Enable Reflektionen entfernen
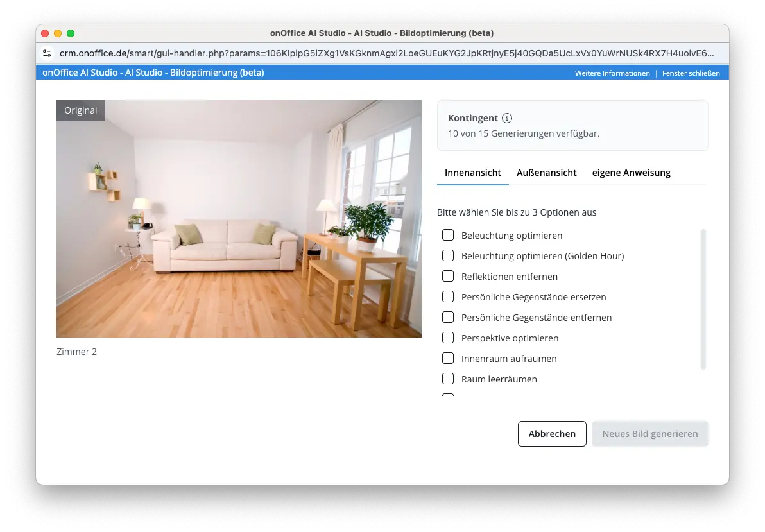765x532 pixels. tap(447, 276)
